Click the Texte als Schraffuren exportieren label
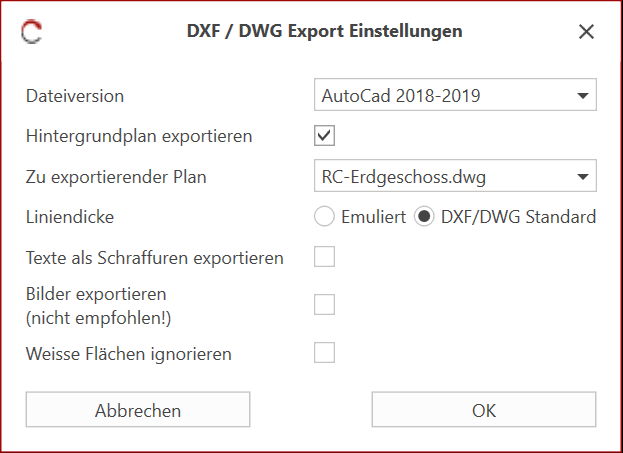The height and width of the screenshot is (453, 623). (x=154, y=257)
